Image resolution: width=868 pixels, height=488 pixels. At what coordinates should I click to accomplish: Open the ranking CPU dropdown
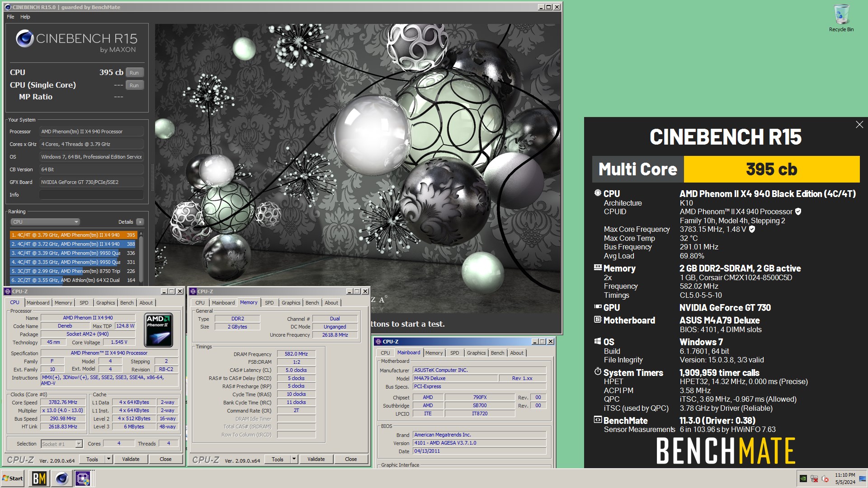(x=45, y=222)
